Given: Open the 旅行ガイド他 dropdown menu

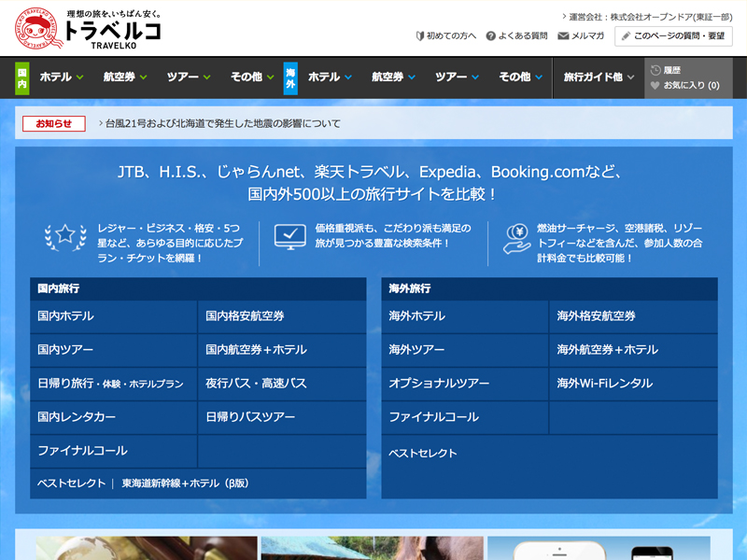Looking at the screenshot, I should click(599, 77).
